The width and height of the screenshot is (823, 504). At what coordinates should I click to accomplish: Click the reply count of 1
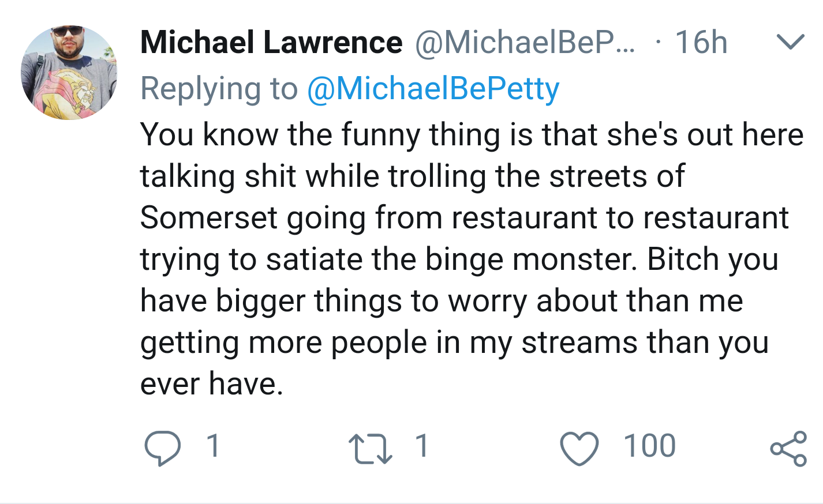(213, 446)
